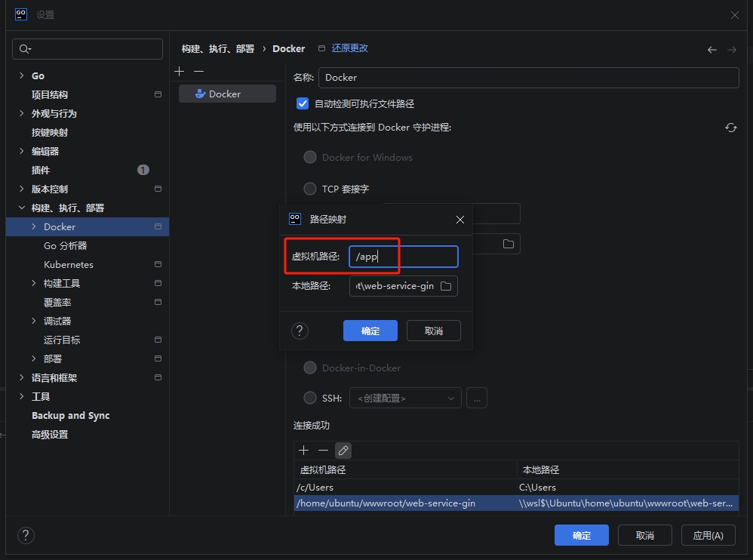Click 确定 button in 路径映射 dialog

click(370, 331)
